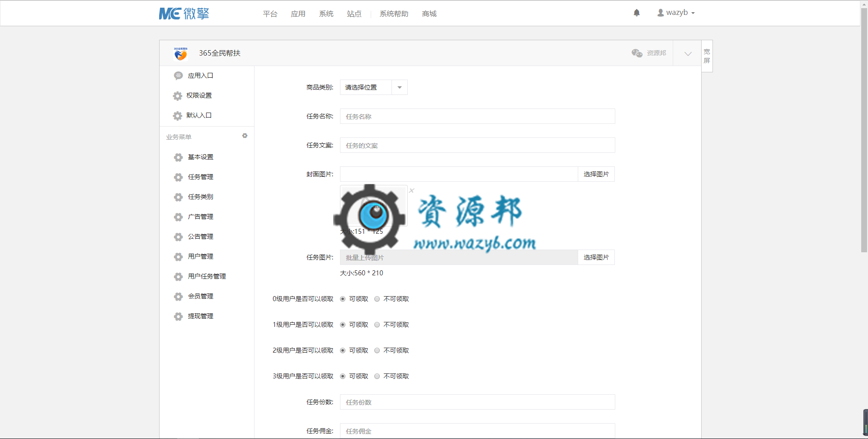Click 选择图片 button for 封面图片
868x439 pixels.
click(596, 174)
